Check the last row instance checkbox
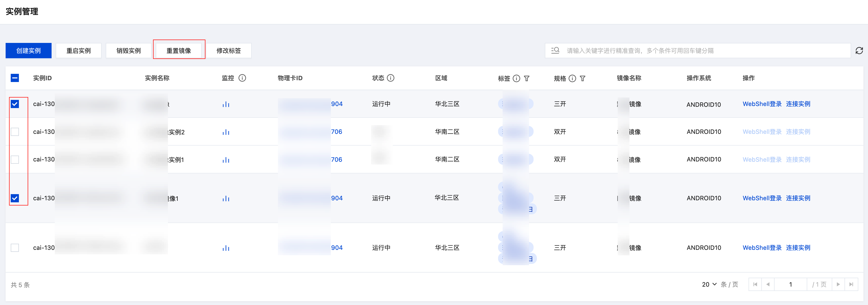868x305 pixels. pos(15,248)
